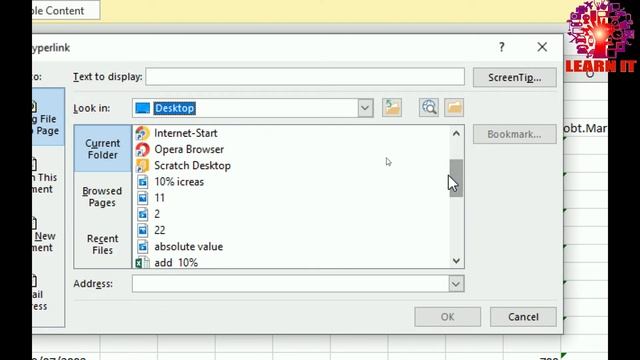Click the Excel icon beside add 10%

[142, 262]
